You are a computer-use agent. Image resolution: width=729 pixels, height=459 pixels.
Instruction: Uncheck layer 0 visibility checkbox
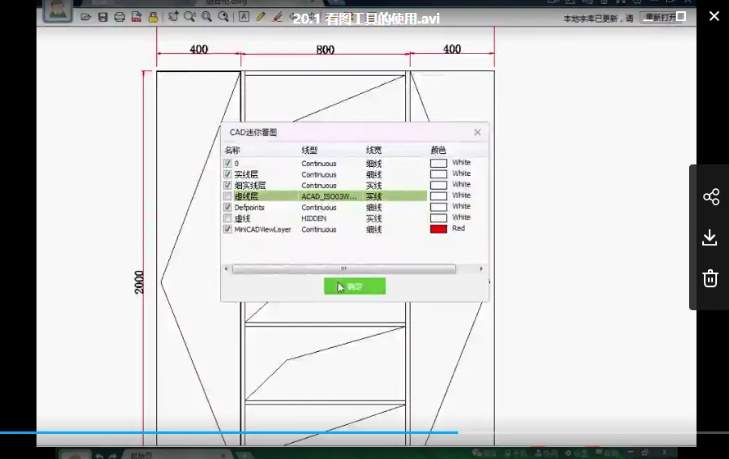pos(227,163)
